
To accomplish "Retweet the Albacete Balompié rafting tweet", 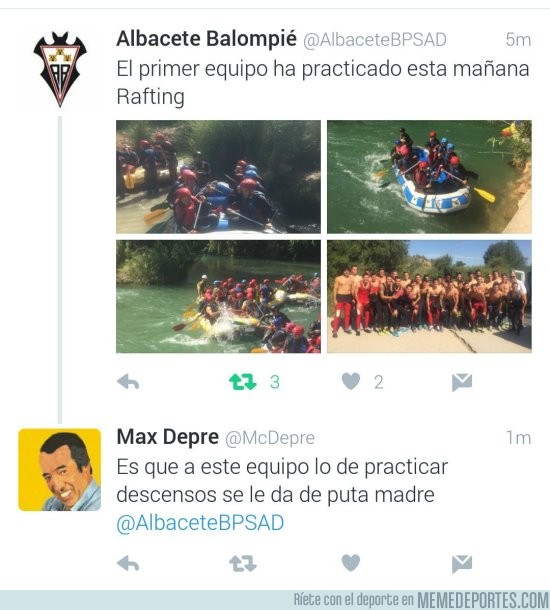I will coord(243,382).
